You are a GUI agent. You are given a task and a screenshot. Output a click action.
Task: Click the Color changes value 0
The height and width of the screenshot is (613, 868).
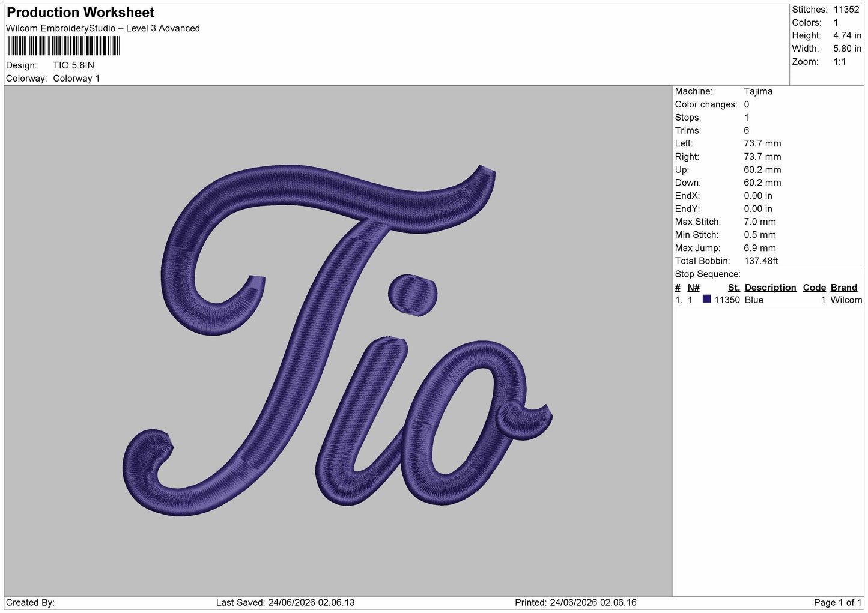747,104
